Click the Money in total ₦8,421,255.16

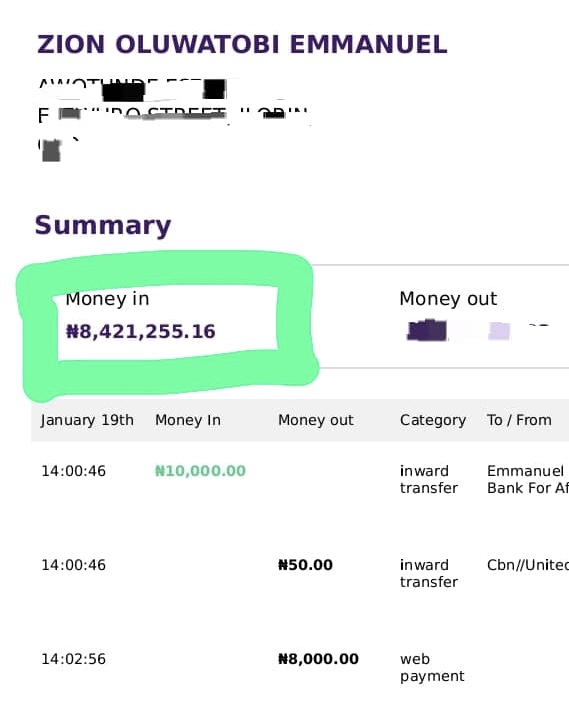[141, 331]
